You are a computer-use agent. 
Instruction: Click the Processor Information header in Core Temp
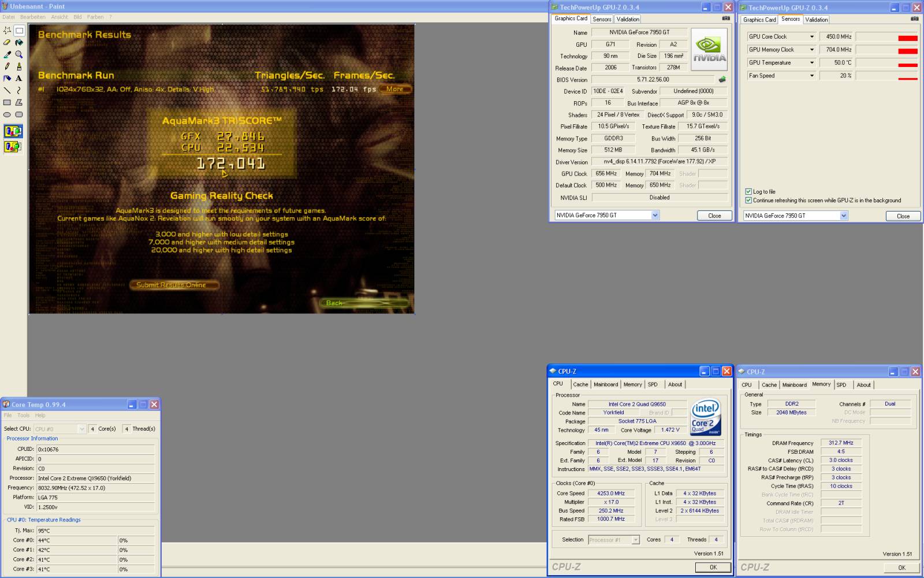32,439
